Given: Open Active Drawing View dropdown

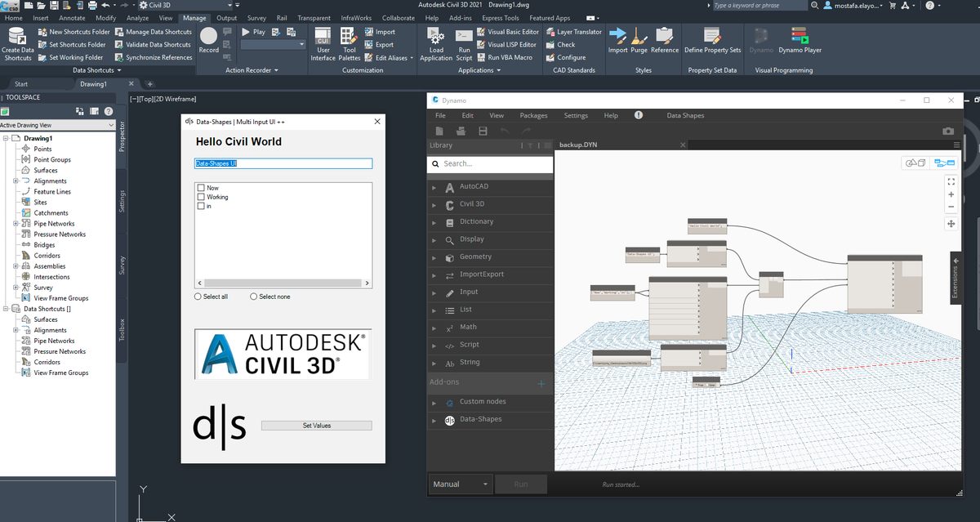Looking at the screenshot, I should [57, 125].
